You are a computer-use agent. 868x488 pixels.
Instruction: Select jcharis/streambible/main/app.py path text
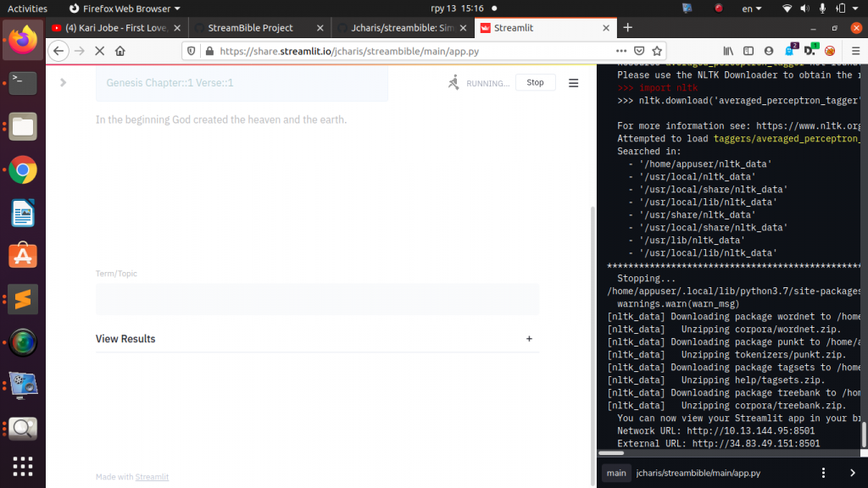pos(698,473)
